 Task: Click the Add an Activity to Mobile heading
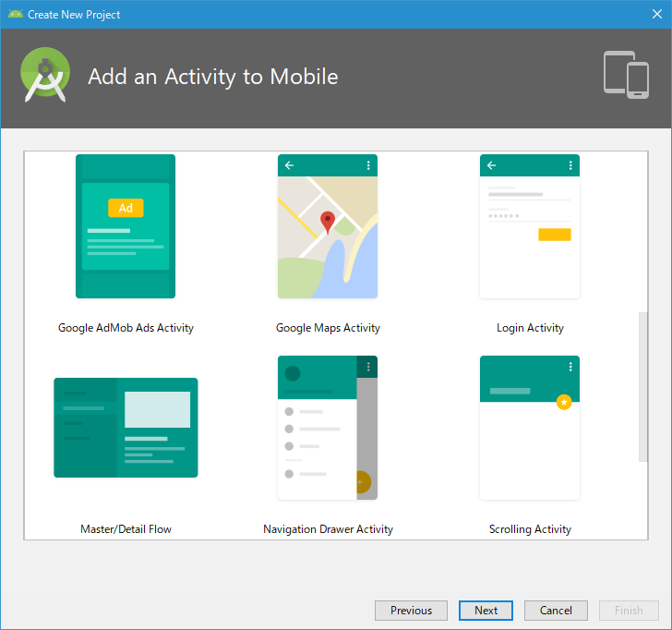[x=213, y=77]
